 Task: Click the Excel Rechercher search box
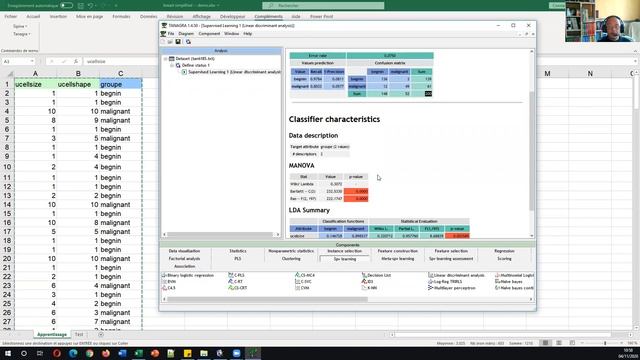coord(323,6)
